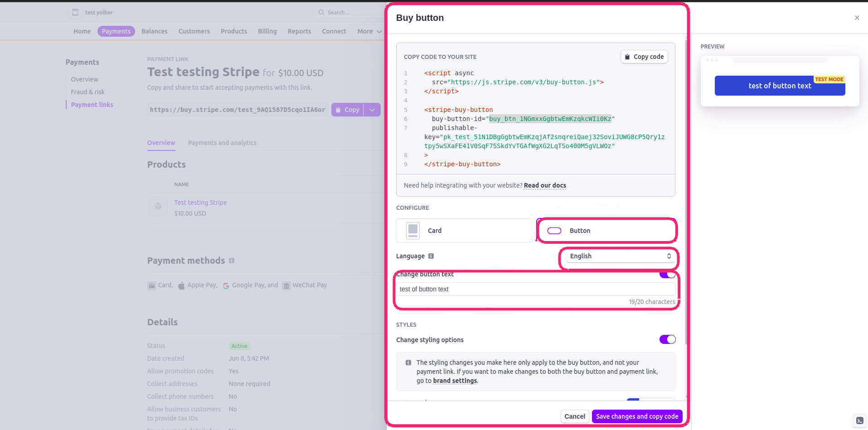Click the preview test of button text button
The height and width of the screenshot is (430, 868).
point(780,86)
